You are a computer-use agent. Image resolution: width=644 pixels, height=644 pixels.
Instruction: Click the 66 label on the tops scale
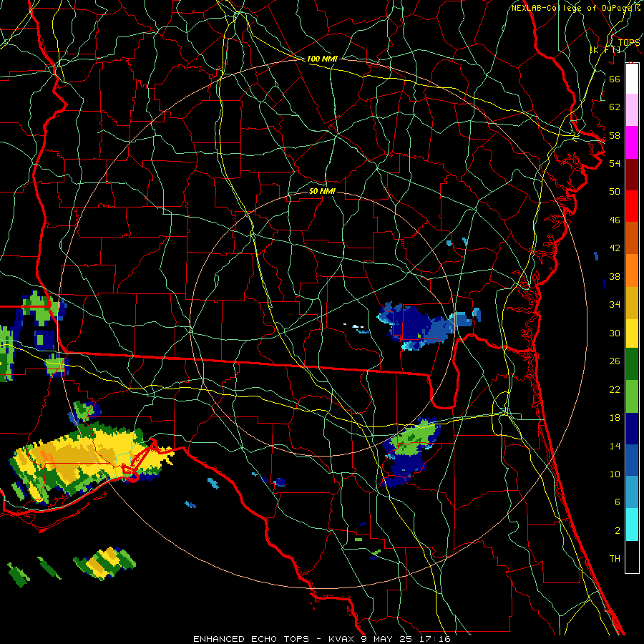coord(615,79)
